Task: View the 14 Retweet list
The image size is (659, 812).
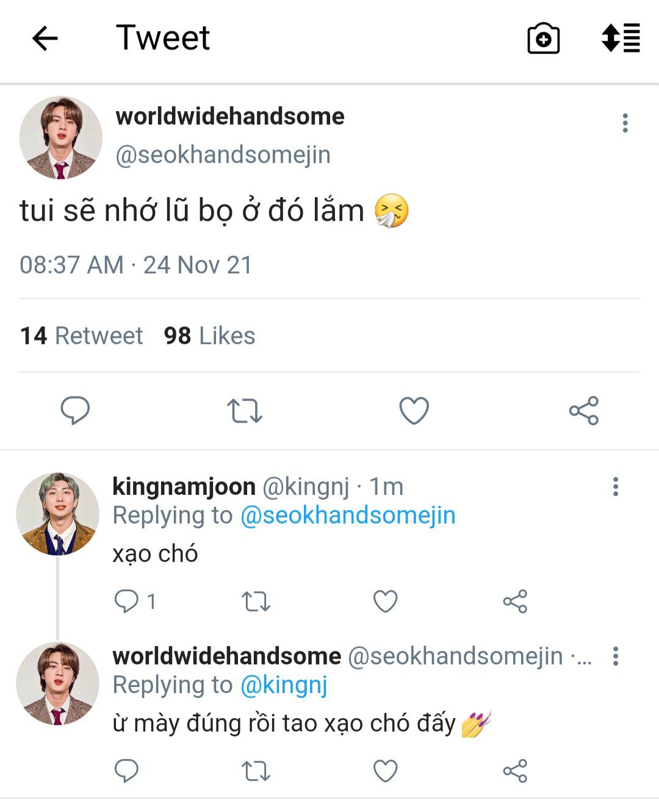Action: tap(81, 336)
